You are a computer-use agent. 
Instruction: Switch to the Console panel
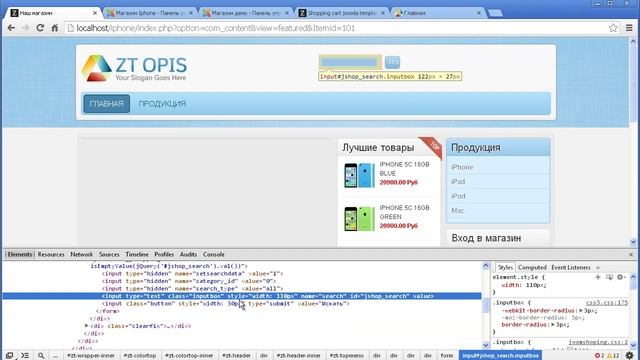tap(213, 254)
